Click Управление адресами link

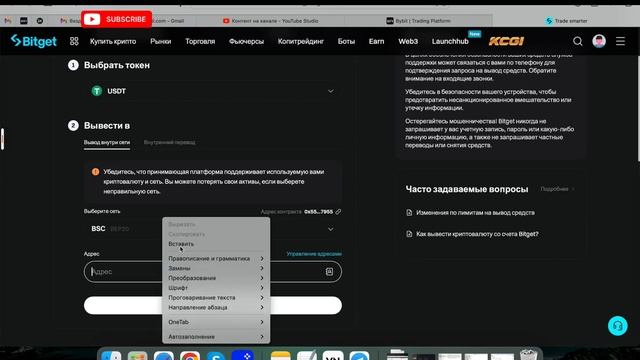(314, 254)
